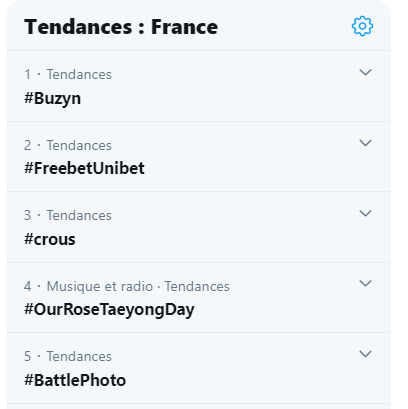View the #FreebetUnibet trend
This screenshot has height=409, width=408.
(x=84, y=168)
